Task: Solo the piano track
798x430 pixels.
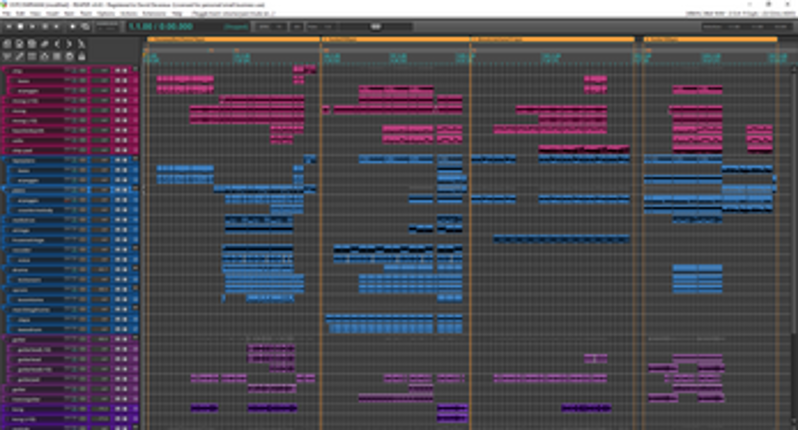Action: tap(124, 190)
